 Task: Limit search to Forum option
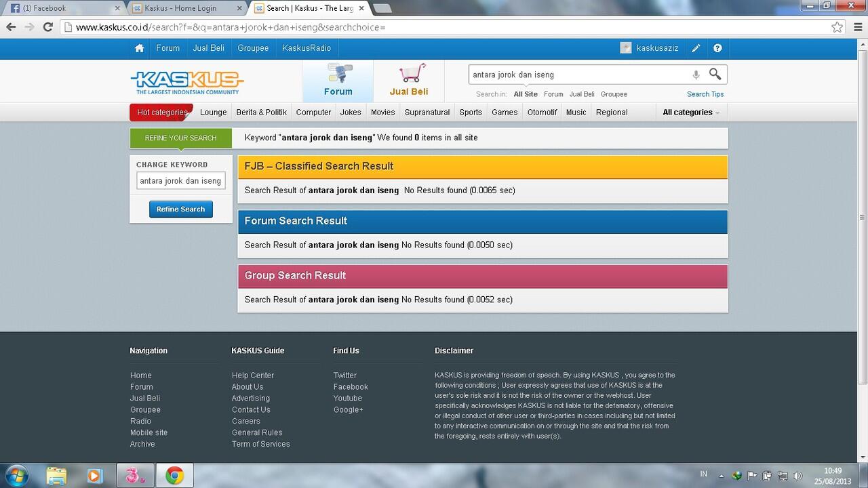[553, 94]
